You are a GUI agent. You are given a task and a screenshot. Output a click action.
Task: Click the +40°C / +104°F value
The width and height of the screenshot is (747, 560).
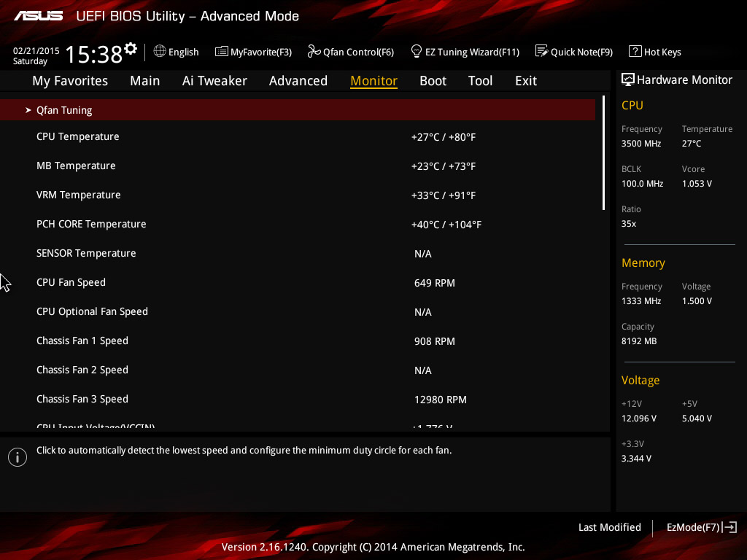[x=446, y=225]
